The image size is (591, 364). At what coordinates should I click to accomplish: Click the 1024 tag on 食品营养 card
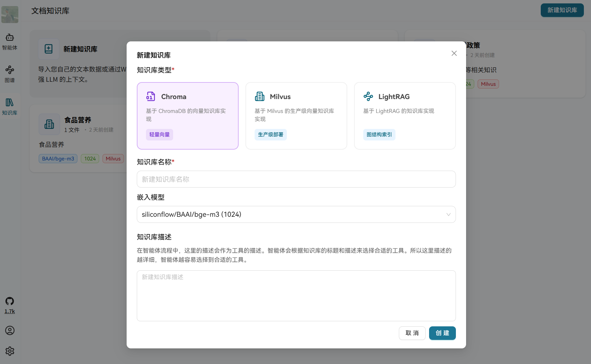point(90,159)
